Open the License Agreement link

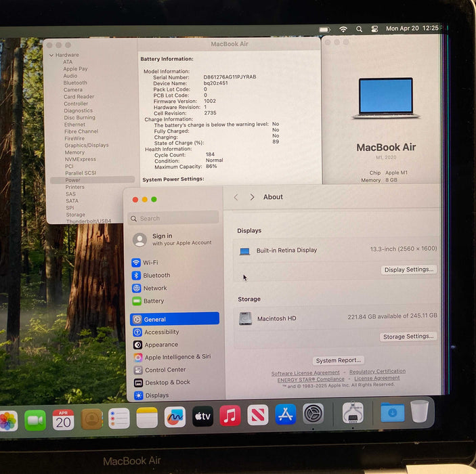pos(376,378)
